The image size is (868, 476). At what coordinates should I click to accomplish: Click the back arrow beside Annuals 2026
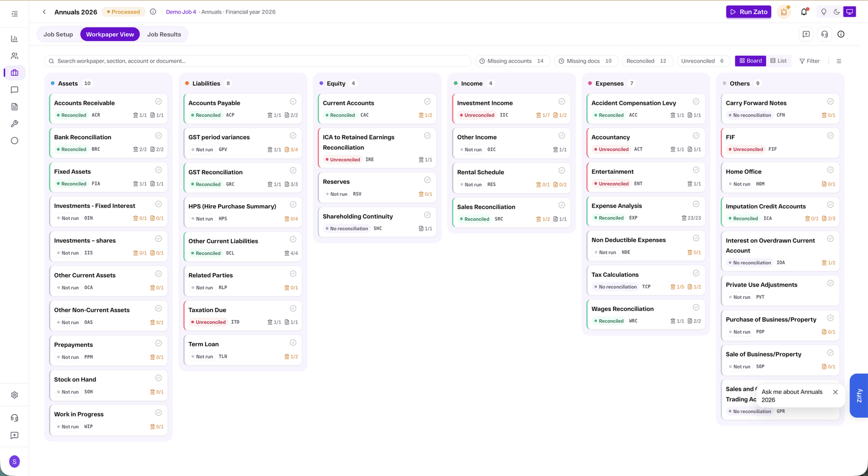pyautogui.click(x=44, y=12)
